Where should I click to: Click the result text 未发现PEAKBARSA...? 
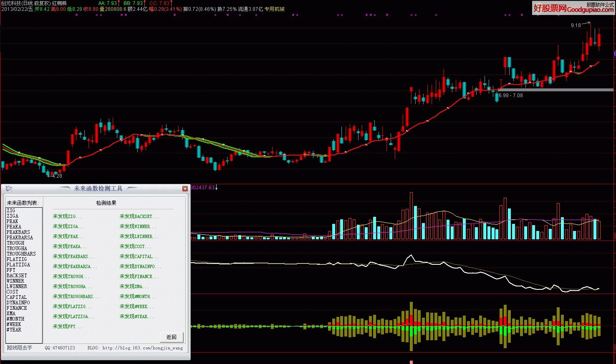coord(75,266)
